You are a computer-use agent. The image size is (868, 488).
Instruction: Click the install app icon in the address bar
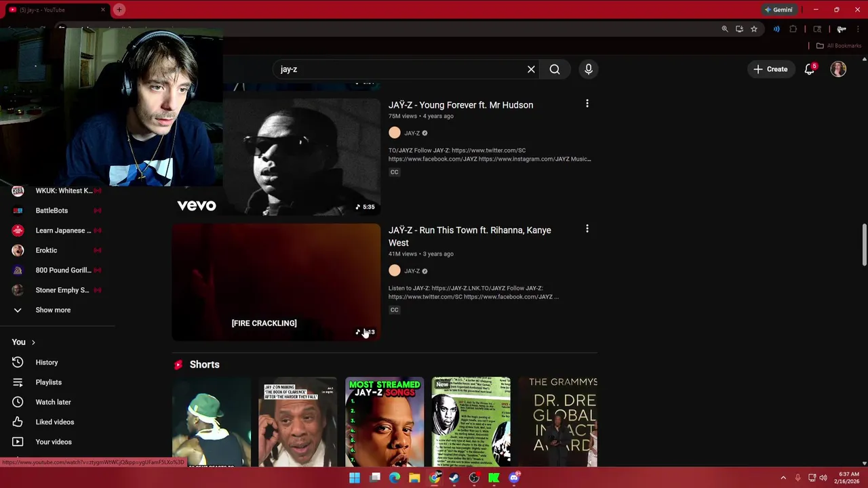[x=739, y=29]
